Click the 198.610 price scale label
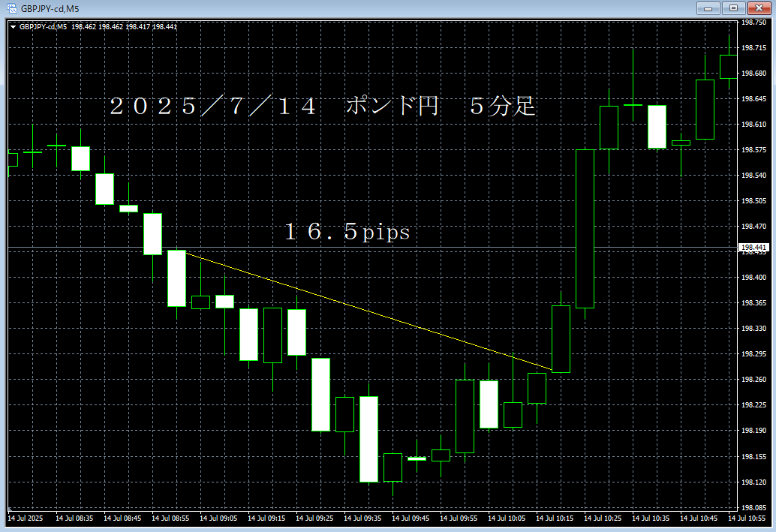The image size is (776, 532). pyautogui.click(x=753, y=125)
